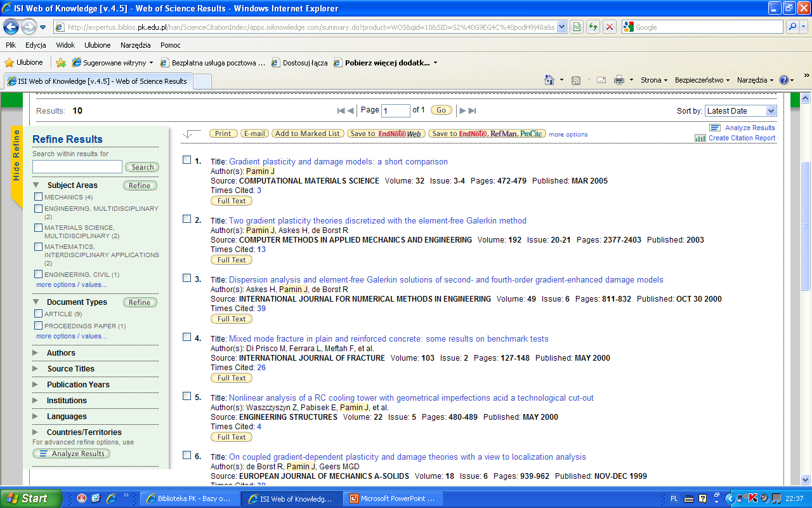The width and height of the screenshot is (812, 508).
Task: Go to next results page icon
Action: pos(463,110)
